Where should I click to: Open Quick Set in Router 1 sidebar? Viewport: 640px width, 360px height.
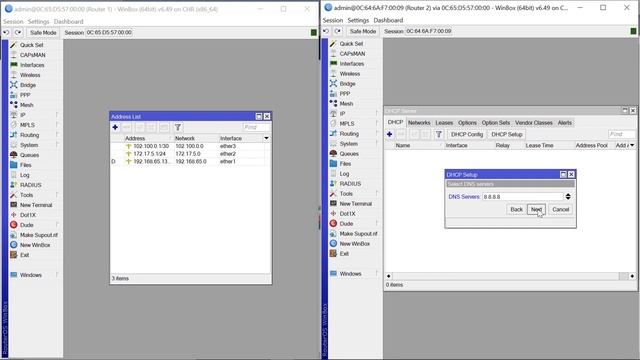tap(31, 45)
